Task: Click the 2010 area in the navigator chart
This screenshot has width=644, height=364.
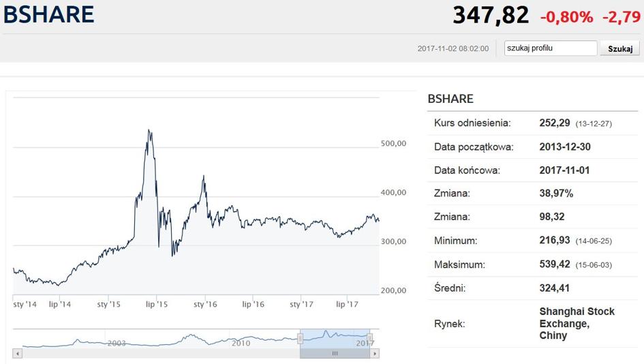Action: click(241, 342)
